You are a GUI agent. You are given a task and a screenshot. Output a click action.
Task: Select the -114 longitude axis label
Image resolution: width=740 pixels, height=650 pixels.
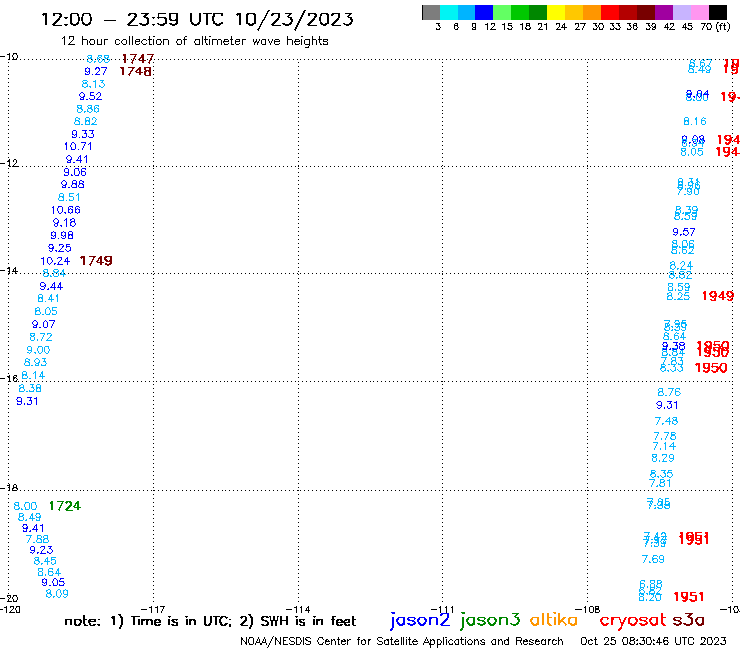(298, 609)
